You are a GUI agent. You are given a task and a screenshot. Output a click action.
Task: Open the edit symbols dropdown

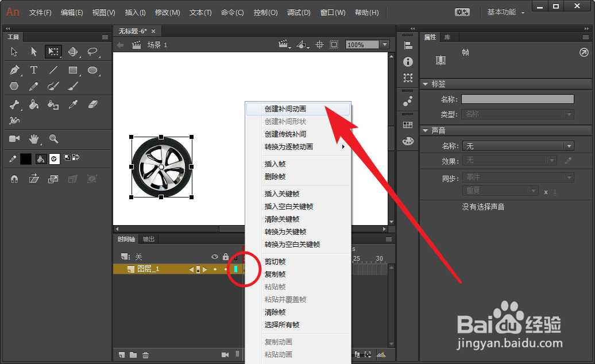tap(303, 45)
